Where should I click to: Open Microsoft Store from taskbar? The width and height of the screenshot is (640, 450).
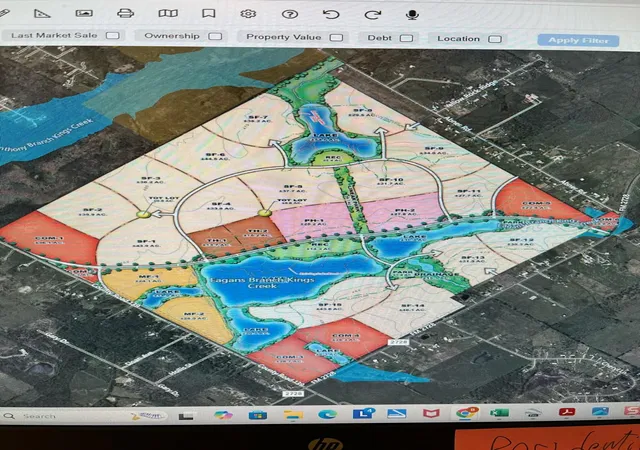click(x=258, y=415)
